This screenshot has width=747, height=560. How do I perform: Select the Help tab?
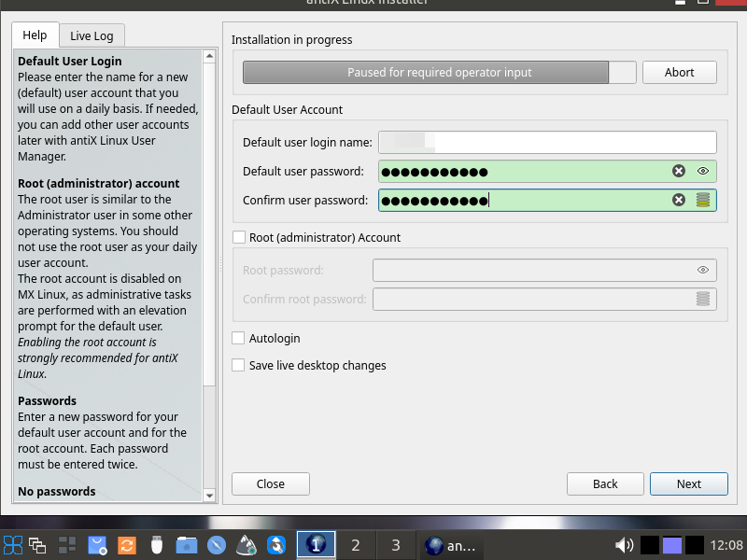(x=35, y=35)
